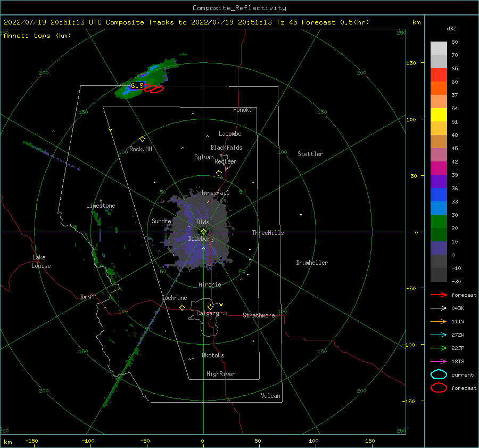
Task: Click the 30 dBZ green color swatch
Action: (x=439, y=221)
